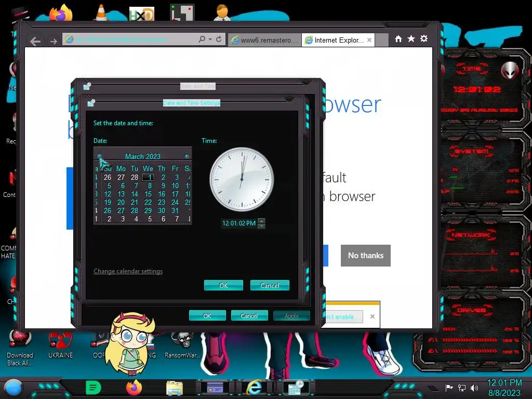Open a new blank tab
The height and width of the screenshot is (399, 532).
coord(382,40)
